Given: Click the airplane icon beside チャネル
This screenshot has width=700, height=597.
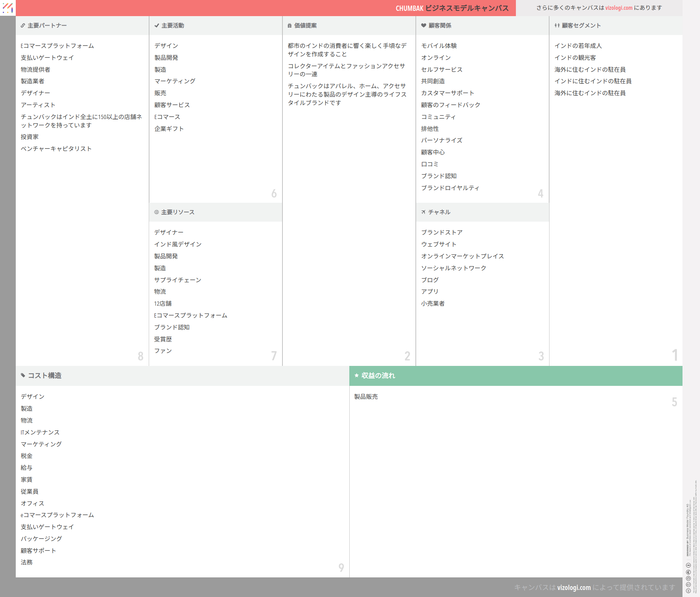Looking at the screenshot, I should click(x=423, y=212).
